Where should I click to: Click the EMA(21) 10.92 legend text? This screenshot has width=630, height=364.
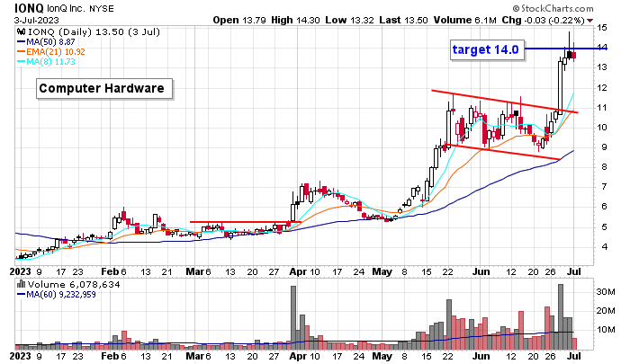coord(56,52)
